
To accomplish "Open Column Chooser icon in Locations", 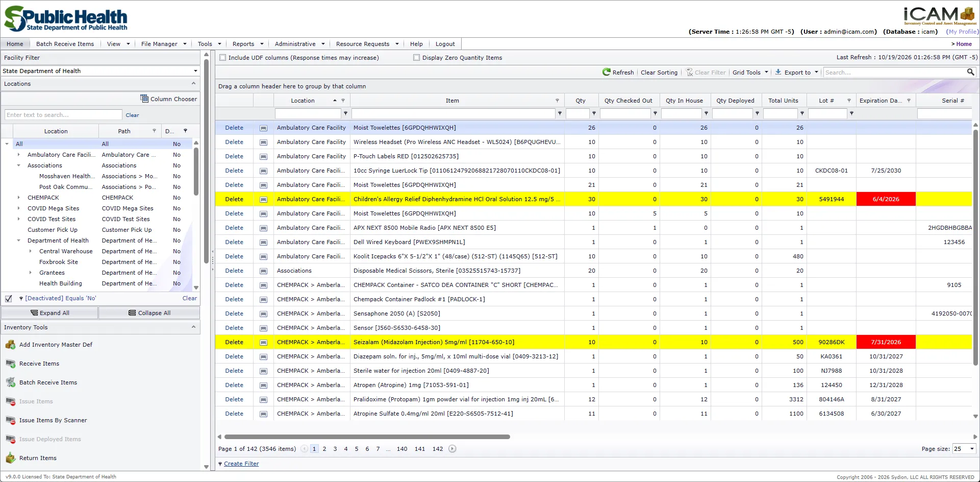I will pyautogui.click(x=144, y=99).
